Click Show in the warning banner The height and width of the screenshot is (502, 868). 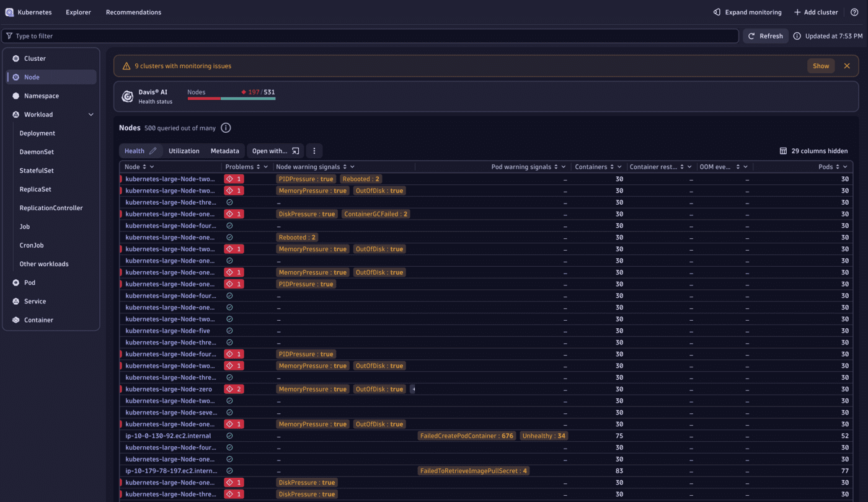pyautogui.click(x=821, y=66)
